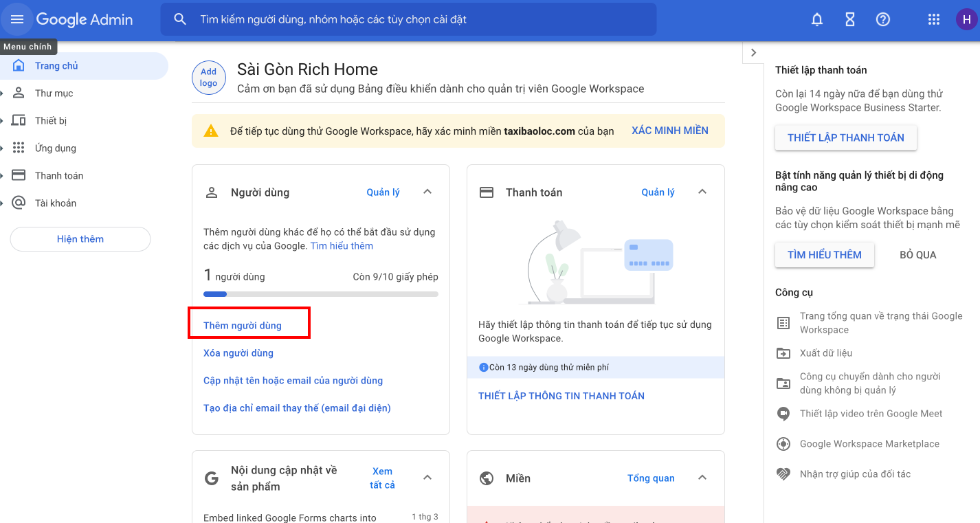Click Quản lý in Người dùng card
The height and width of the screenshot is (523, 980).
point(383,192)
